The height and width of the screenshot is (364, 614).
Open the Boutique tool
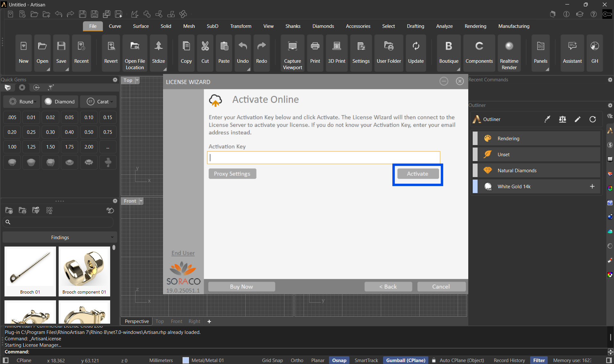point(449,53)
